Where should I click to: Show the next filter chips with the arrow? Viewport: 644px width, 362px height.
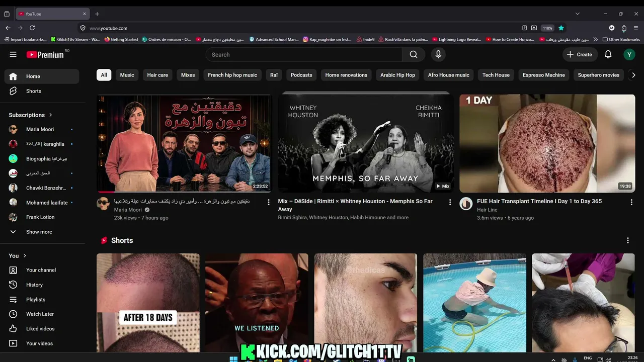[x=633, y=75]
